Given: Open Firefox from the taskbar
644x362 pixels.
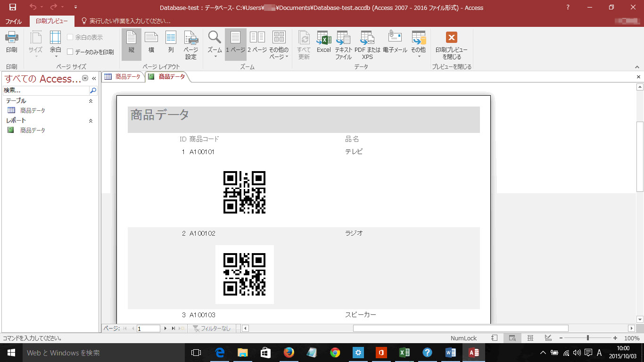Looking at the screenshot, I should click(x=289, y=353).
